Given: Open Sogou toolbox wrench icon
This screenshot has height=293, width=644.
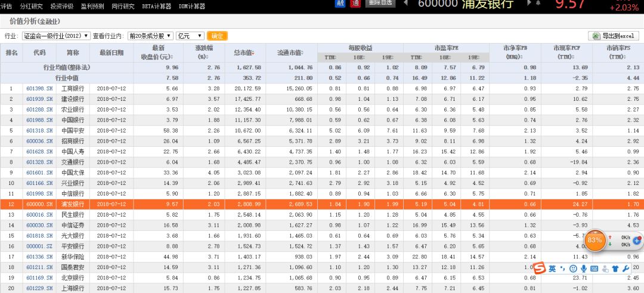Looking at the screenshot, I should coord(626,269).
